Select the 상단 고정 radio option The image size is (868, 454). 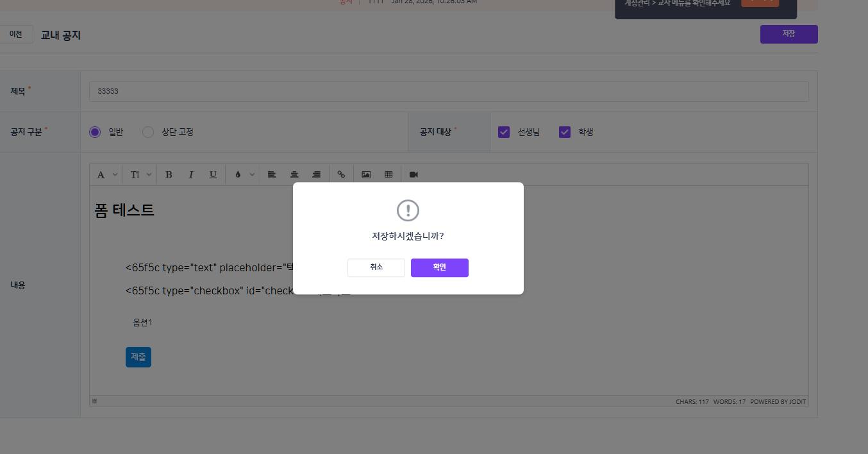coord(148,132)
